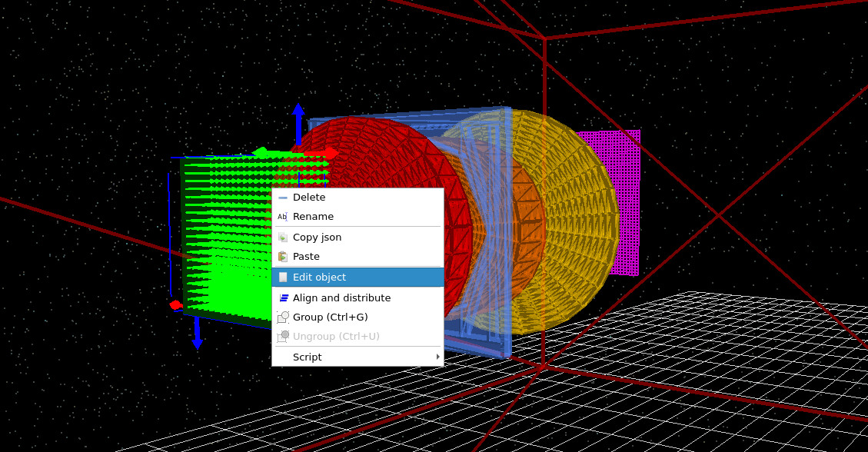Expand the Script submenu arrow

pyautogui.click(x=437, y=357)
